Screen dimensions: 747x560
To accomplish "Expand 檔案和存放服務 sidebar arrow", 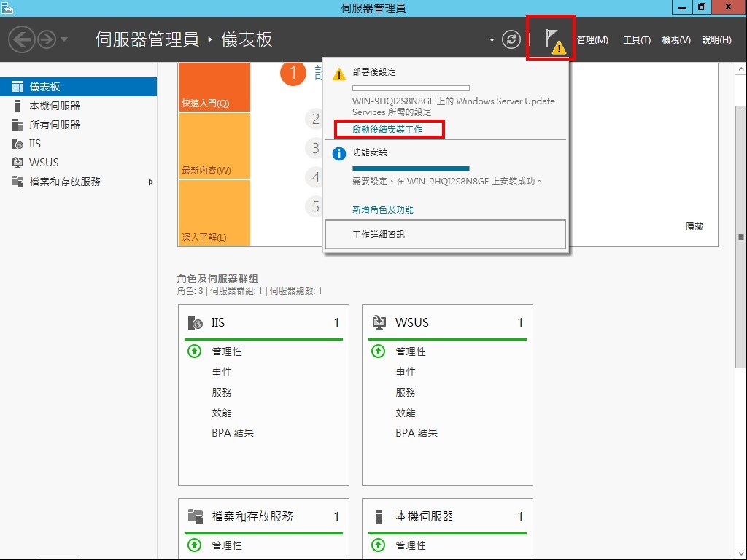I will pos(150,182).
